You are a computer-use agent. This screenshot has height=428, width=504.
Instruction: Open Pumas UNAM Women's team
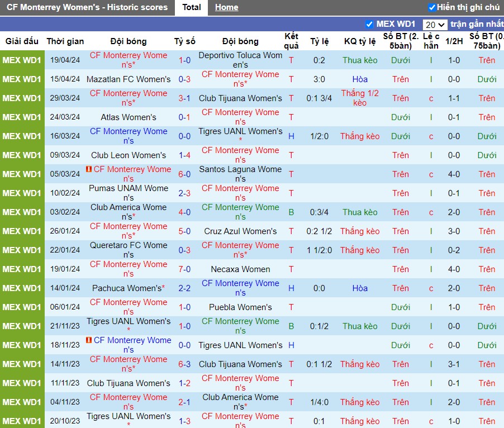coord(129,193)
